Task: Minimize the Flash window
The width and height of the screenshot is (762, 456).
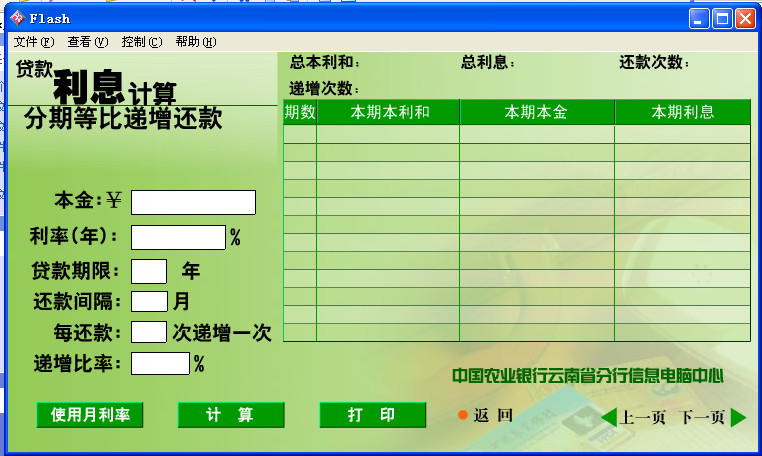Action: pos(699,19)
